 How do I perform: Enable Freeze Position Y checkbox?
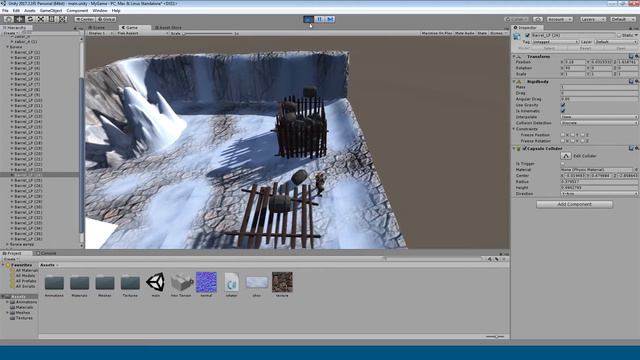point(573,135)
